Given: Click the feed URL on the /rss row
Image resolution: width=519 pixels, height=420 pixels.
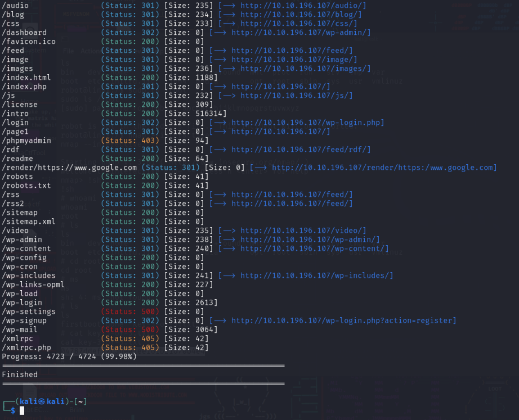Looking at the screenshot, I should 290,195.
